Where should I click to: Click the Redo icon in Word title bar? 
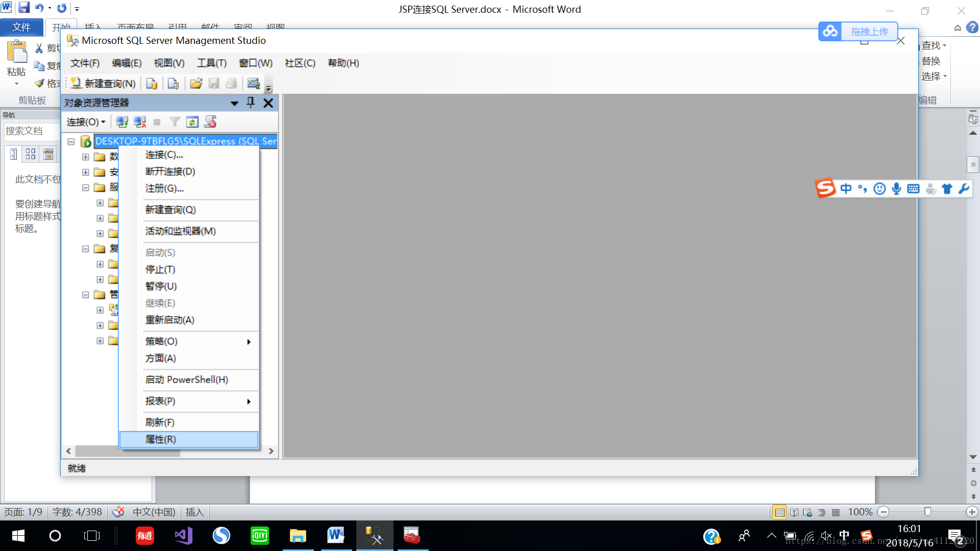62,8
